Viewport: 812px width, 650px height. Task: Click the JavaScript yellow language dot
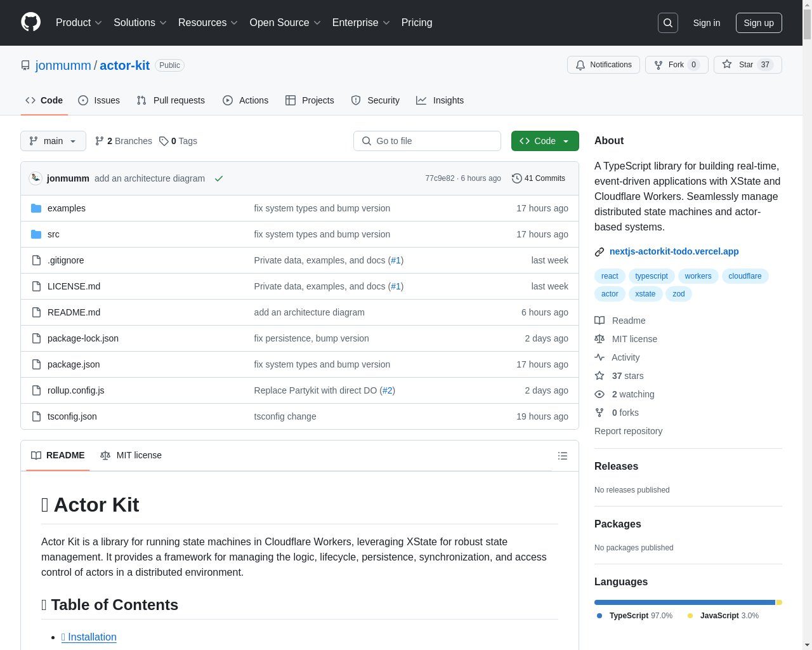point(690,616)
